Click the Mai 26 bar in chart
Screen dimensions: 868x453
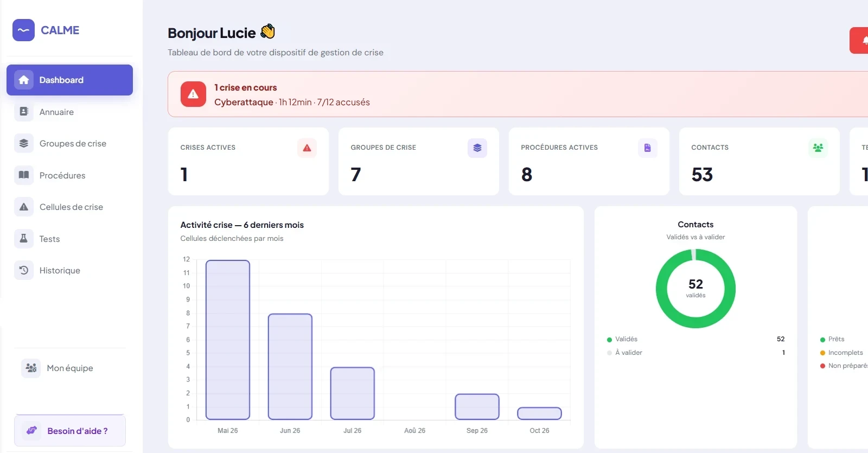pos(228,340)
